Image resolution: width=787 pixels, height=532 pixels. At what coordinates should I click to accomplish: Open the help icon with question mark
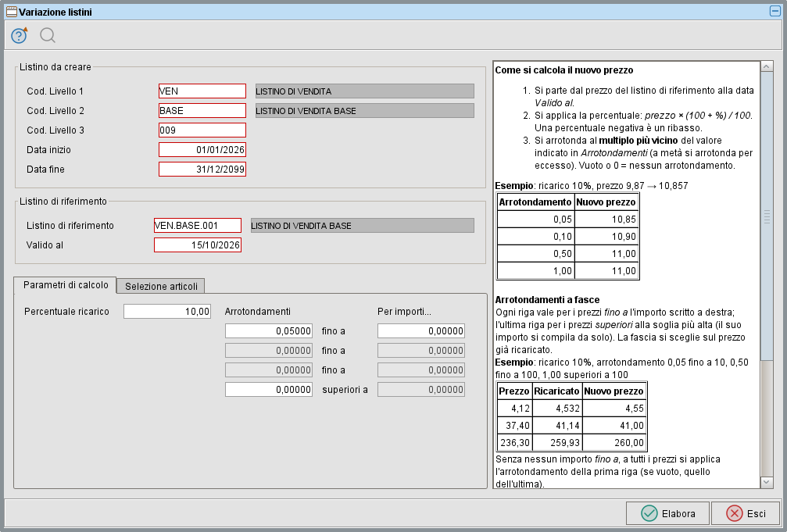19,36
